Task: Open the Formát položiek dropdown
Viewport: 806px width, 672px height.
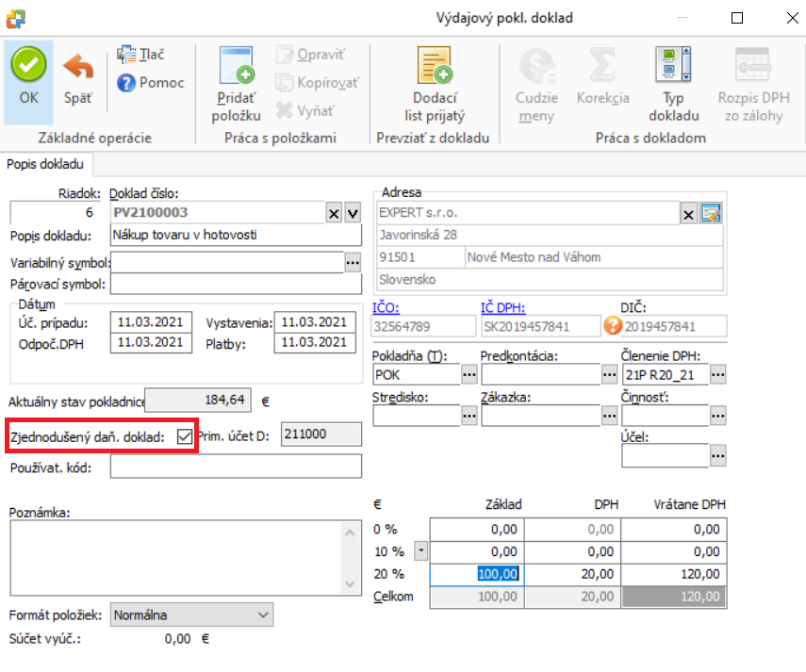Action: (191, 615)
